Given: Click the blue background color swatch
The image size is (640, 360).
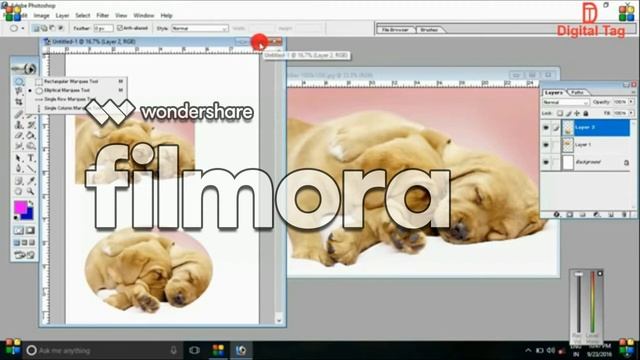Looking at the screenshot, I should pyautogui.click(x=29, y=215).
